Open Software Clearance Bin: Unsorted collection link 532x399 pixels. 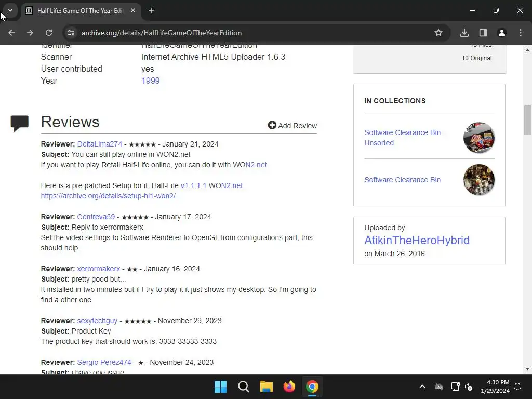tap(403, 138)
